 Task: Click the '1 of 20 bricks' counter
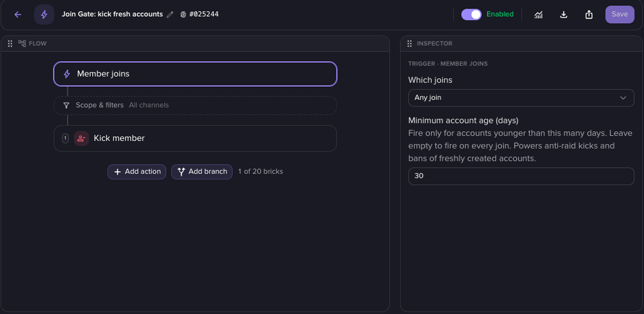tap(260, 172)
